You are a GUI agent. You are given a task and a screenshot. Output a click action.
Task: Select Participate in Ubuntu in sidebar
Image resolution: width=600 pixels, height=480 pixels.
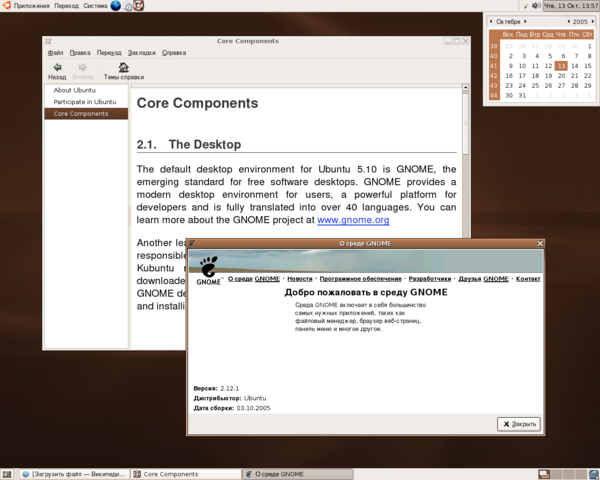85,102
